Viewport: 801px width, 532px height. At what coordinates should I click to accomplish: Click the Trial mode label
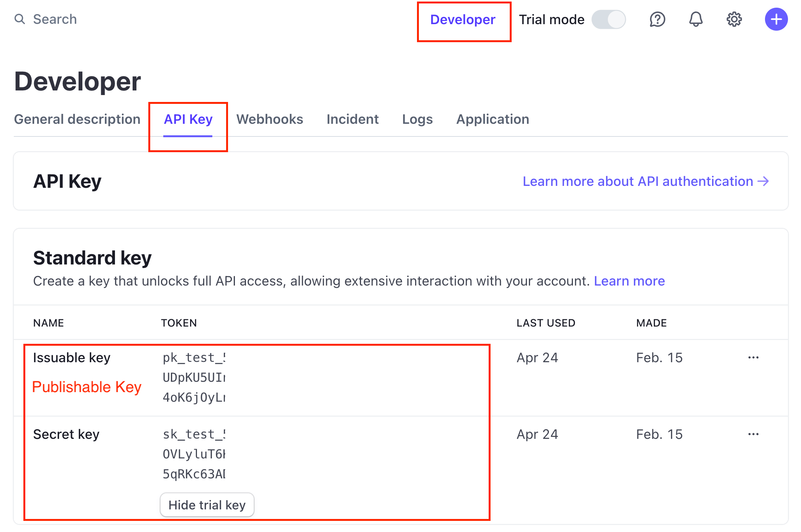552,20
